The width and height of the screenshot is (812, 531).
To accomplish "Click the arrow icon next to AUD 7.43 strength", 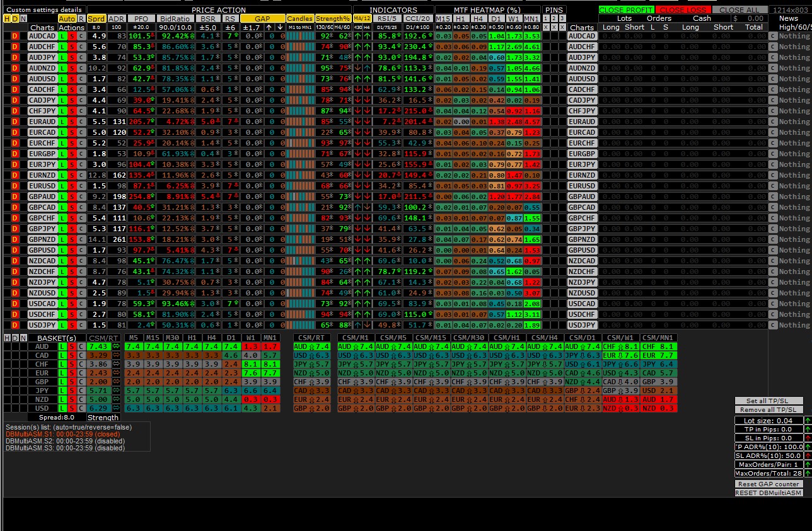I will 116,346.
